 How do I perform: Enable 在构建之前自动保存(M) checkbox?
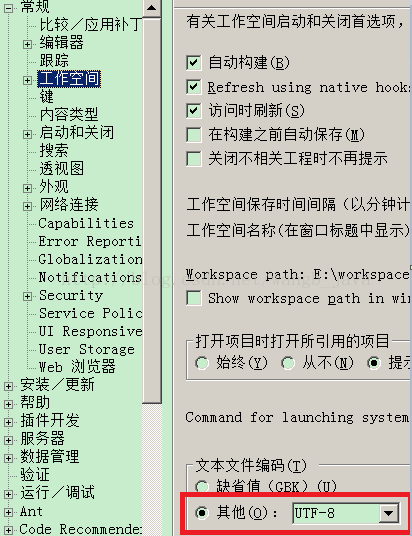click(194, 135)
